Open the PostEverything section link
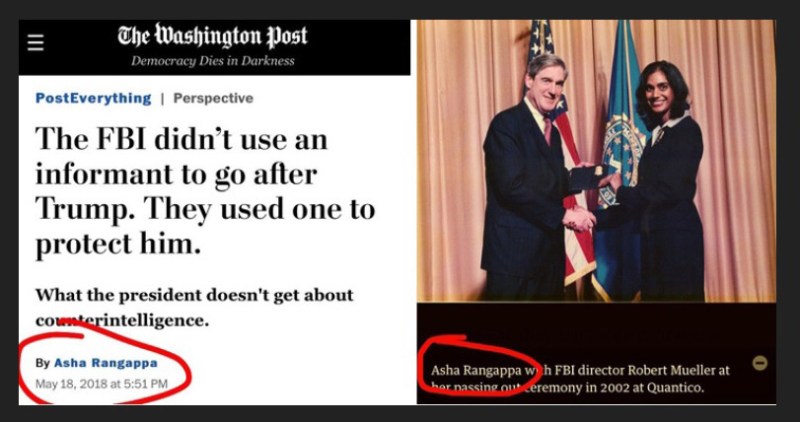800x422 pixels. tap(93, 98)
